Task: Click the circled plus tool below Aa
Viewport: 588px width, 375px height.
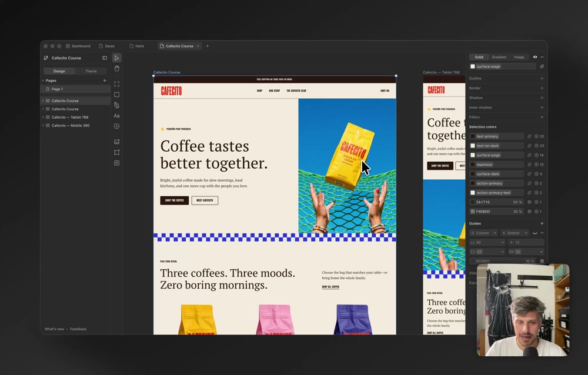Action: pos(116,126)
